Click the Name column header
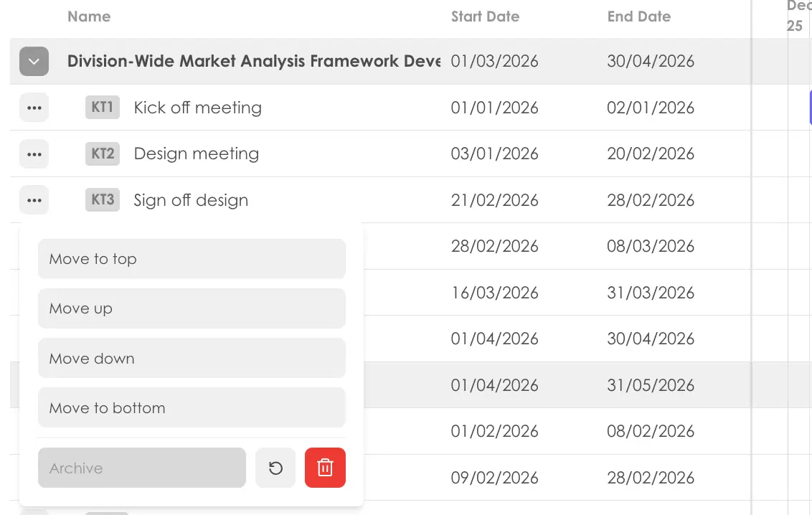The width and height of the screenshot is (812, 515). (89, 16)
